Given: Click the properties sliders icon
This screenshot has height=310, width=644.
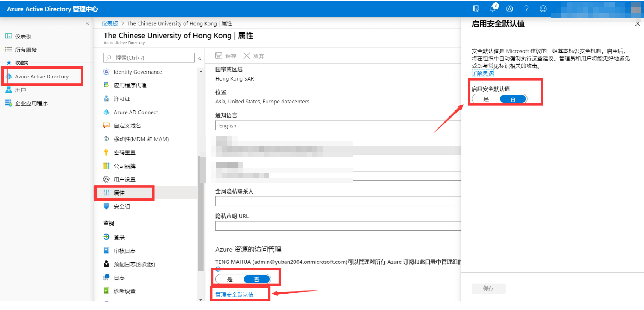Looking at the screenshot, I should 106,193.
